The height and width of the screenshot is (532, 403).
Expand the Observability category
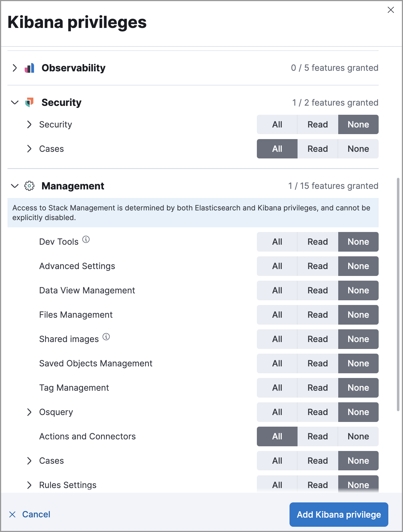(x=15, y=68)
